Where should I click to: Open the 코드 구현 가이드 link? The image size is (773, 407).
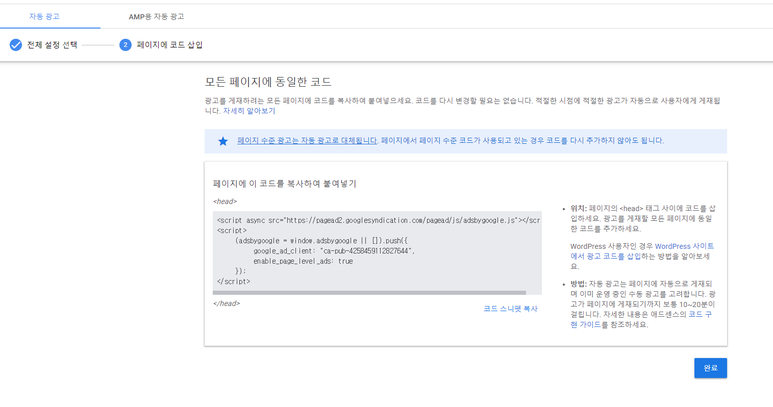coord(641,319)
